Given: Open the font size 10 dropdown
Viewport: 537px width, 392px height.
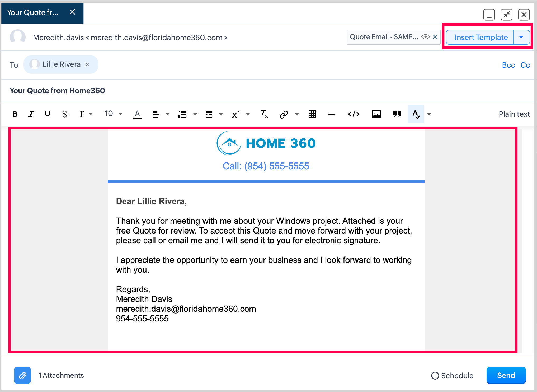Looking at the screenshot, I should 113,114.
